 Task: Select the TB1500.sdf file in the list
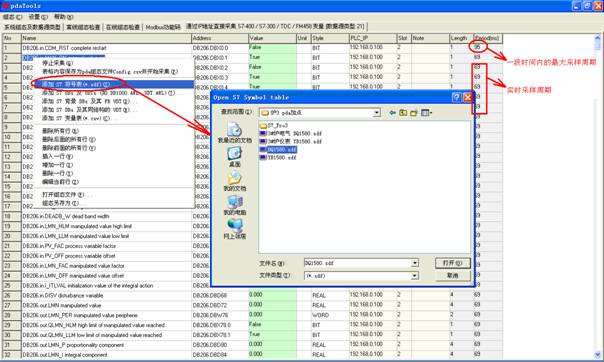point(278,158)
